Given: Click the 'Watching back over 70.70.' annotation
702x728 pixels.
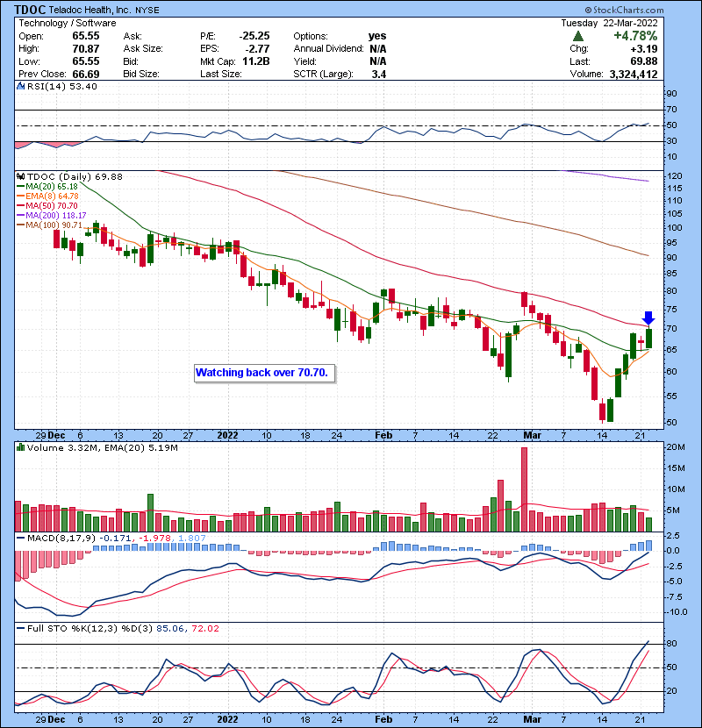Looking at the screenshot, I should (x=262, y=373).
